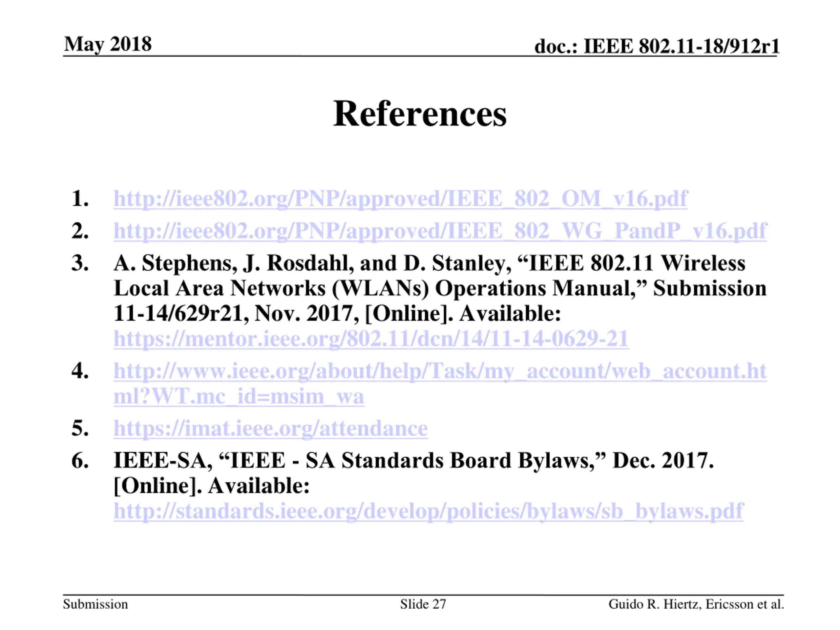Screen dimensions: 840x630
Task: Open the imat.ieee.org/attendance link
Action: point(270,428)
